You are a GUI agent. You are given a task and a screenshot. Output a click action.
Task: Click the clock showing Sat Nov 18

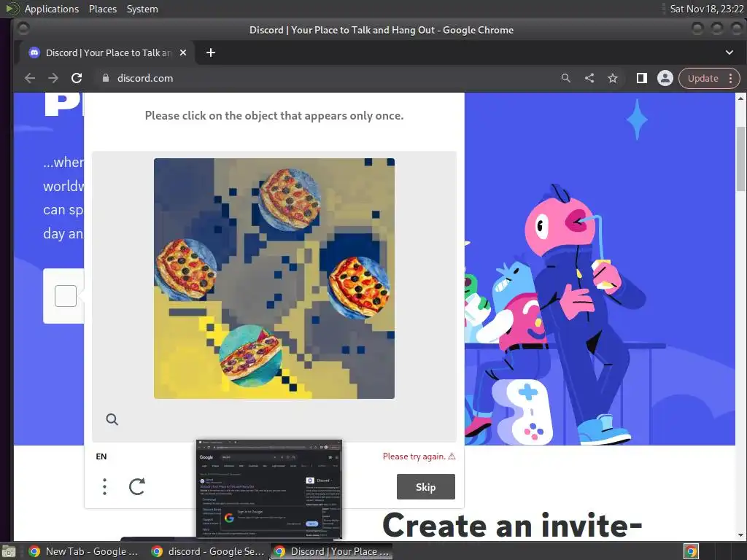706,9
